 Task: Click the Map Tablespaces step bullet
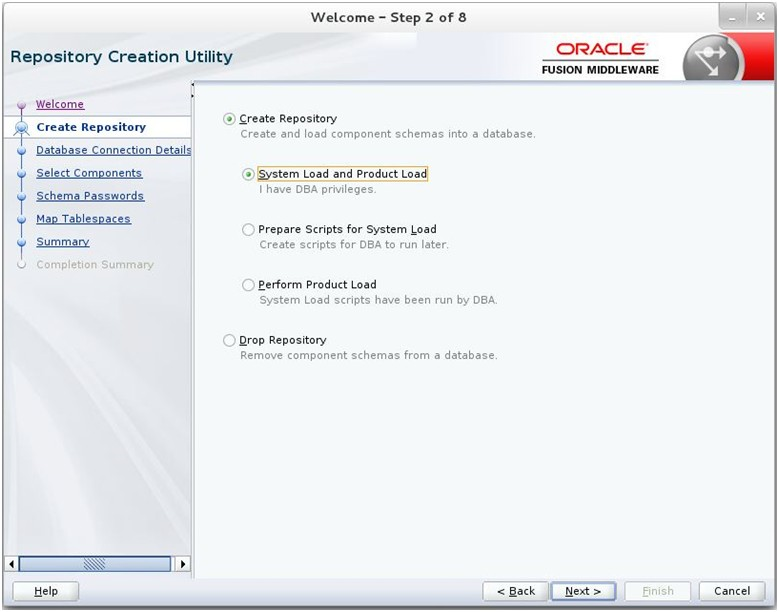tap(21, 219)
